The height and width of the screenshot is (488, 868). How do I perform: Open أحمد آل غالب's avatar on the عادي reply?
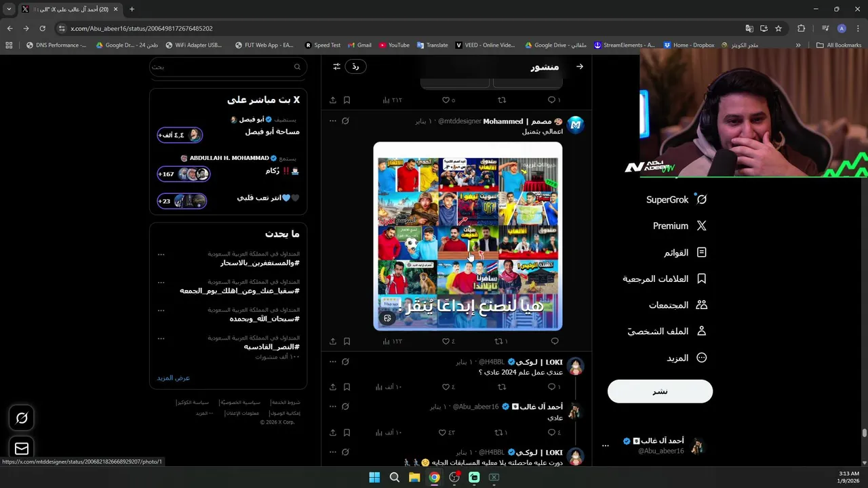576,411
